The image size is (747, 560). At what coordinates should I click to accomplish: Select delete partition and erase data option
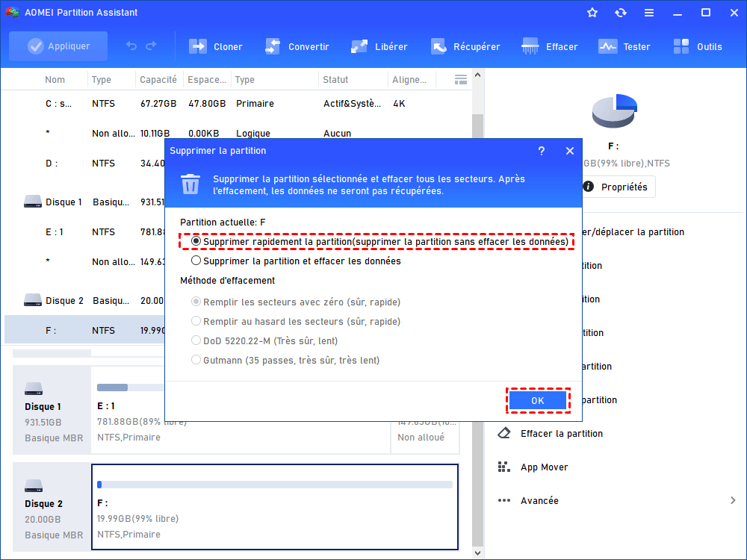pyautogui.click(x=196, y=261)
